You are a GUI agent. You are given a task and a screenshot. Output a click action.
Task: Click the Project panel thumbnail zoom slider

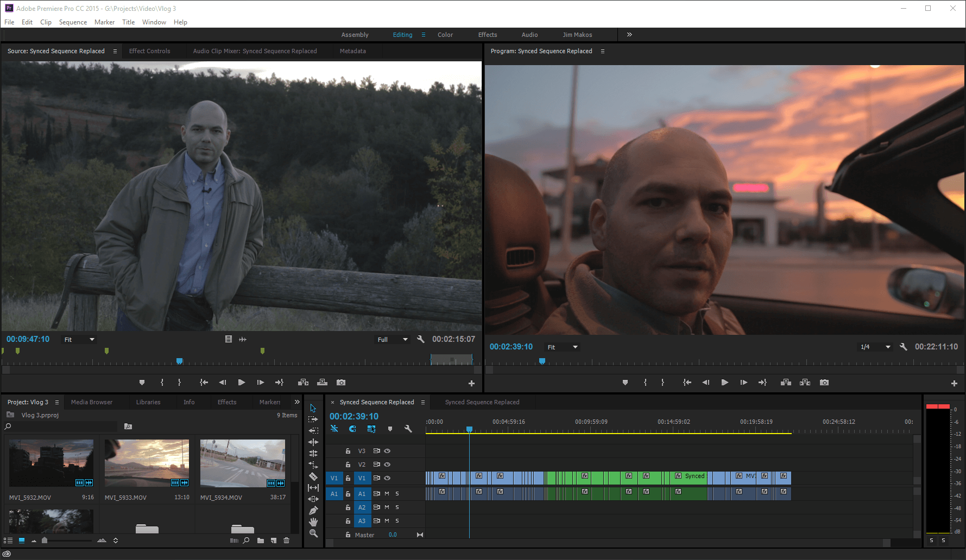pyautogui.click(x=45, y=540)
